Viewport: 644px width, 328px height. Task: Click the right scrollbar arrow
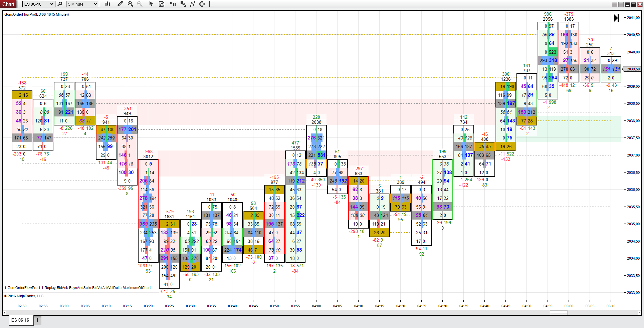(x=639, y=313)
